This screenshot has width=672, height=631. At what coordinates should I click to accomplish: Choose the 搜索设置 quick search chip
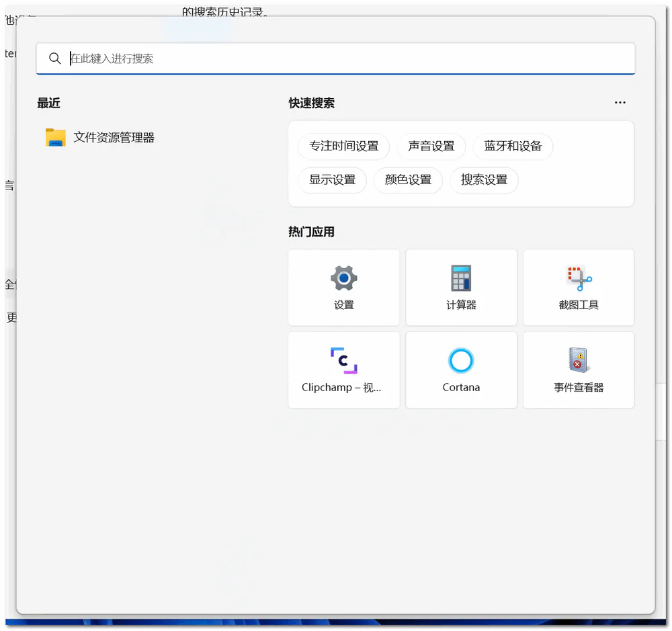(484, 180)
